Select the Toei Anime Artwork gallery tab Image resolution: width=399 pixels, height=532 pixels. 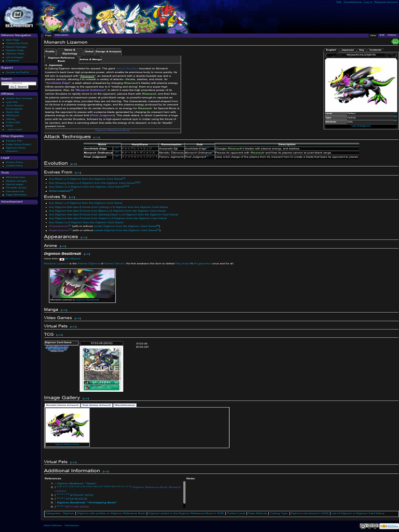[97, 405]
